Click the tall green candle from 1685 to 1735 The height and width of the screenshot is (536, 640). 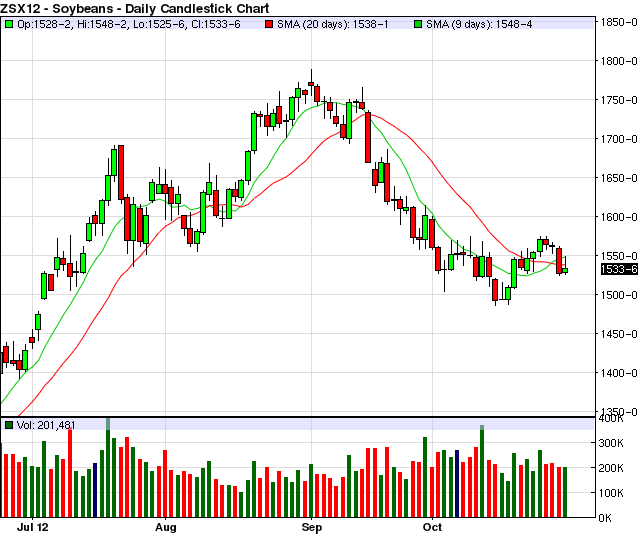[254, 132]
